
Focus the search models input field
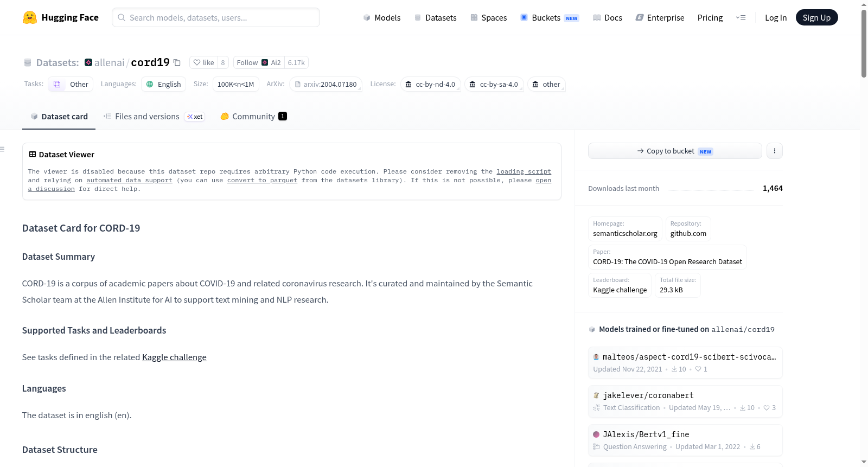coord(216,17)
